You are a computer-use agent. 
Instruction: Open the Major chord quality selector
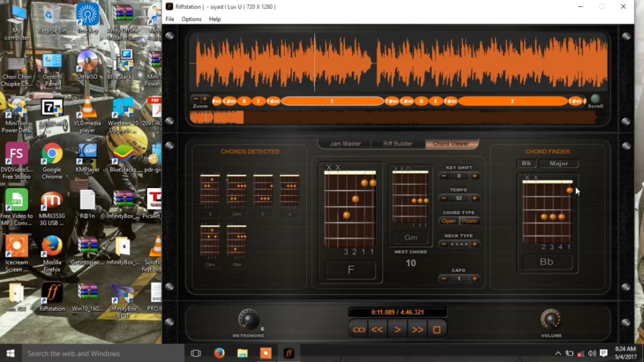(x=558, y=163)
